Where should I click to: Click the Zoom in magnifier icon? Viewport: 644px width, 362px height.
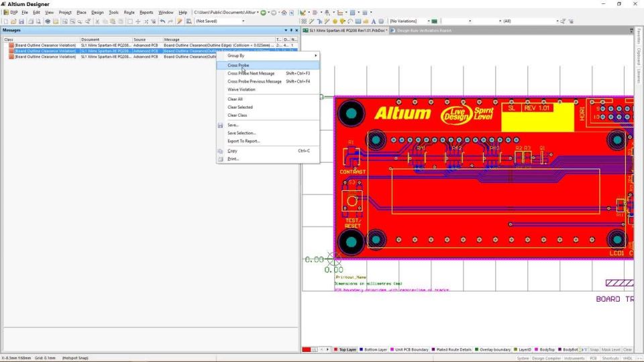point(80,21)
